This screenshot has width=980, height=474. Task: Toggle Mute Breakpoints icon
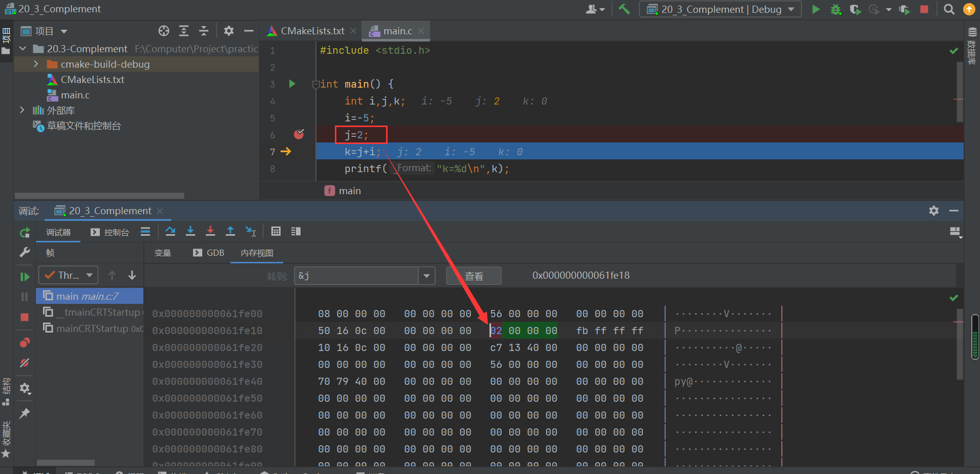(x=25, y=363)
